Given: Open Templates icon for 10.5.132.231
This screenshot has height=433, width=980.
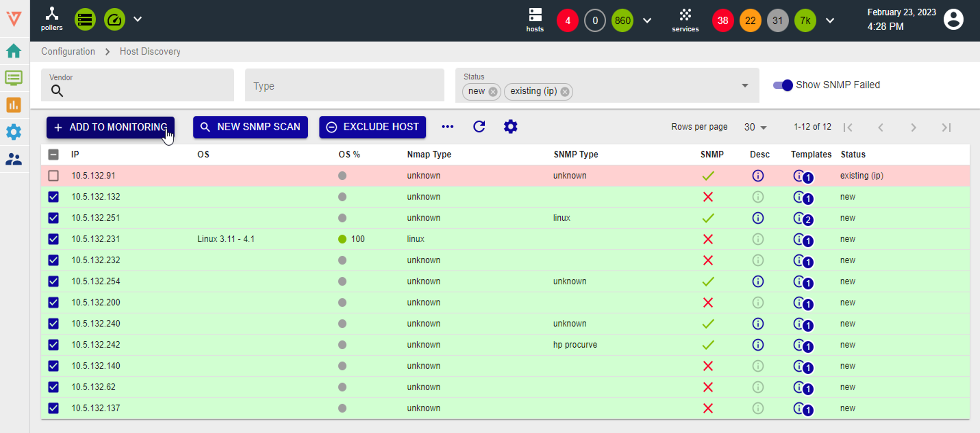Looking at the screenshot, I should click(803, 240).
